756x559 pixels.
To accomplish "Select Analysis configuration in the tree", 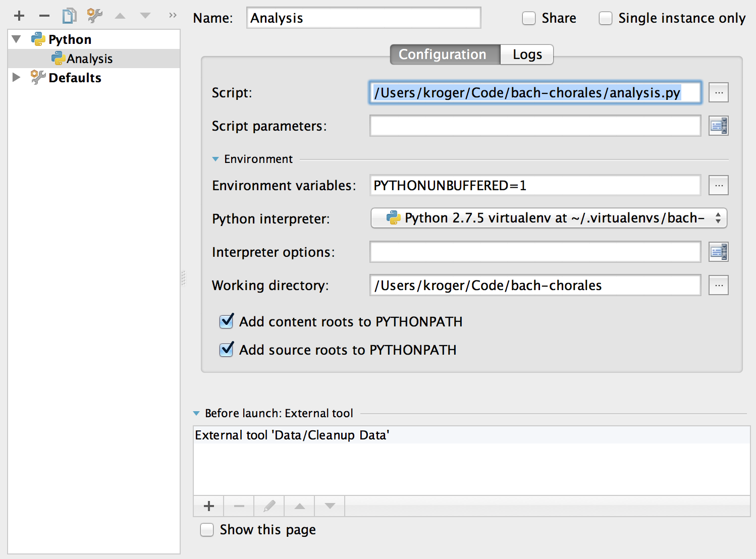I will point(89,59).
